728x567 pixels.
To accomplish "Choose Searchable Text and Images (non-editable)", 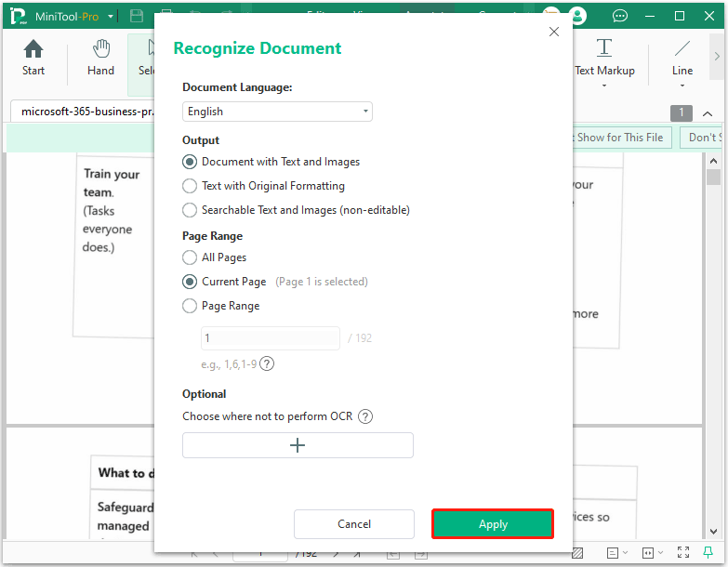I will [190, 210].
